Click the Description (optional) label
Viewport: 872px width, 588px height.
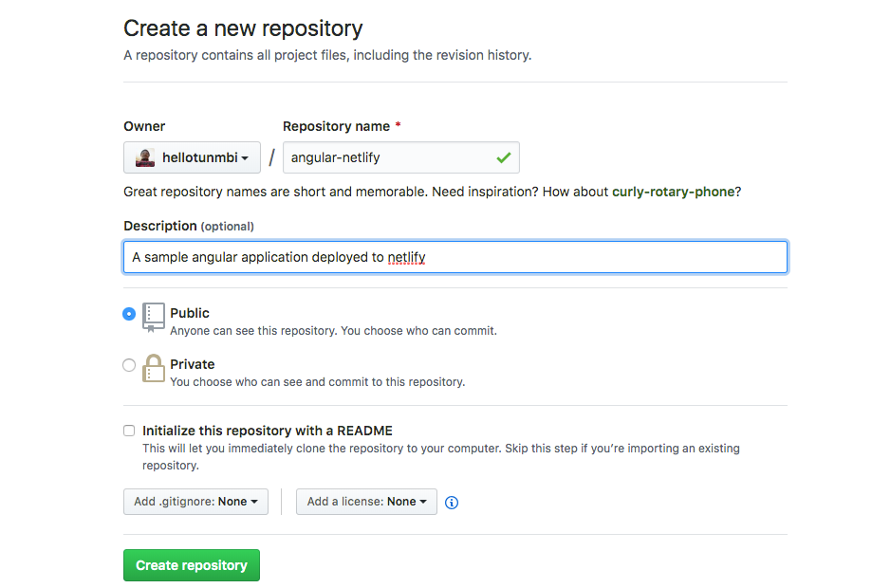(189, 227)
